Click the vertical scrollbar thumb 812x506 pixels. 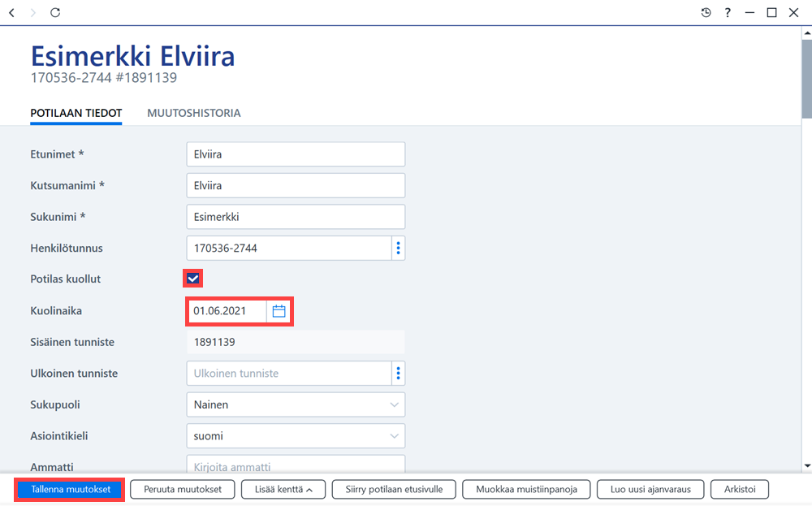807,79
